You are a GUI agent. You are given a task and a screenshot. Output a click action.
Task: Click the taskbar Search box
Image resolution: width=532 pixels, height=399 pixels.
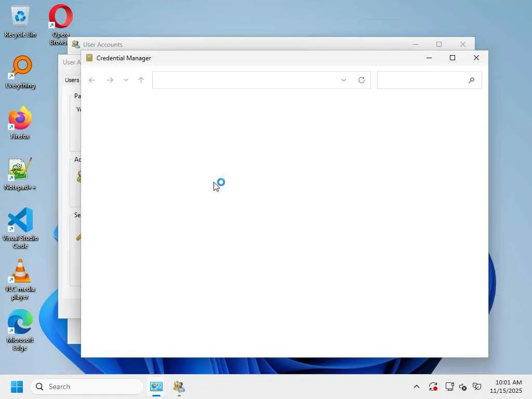coord(87,387)
